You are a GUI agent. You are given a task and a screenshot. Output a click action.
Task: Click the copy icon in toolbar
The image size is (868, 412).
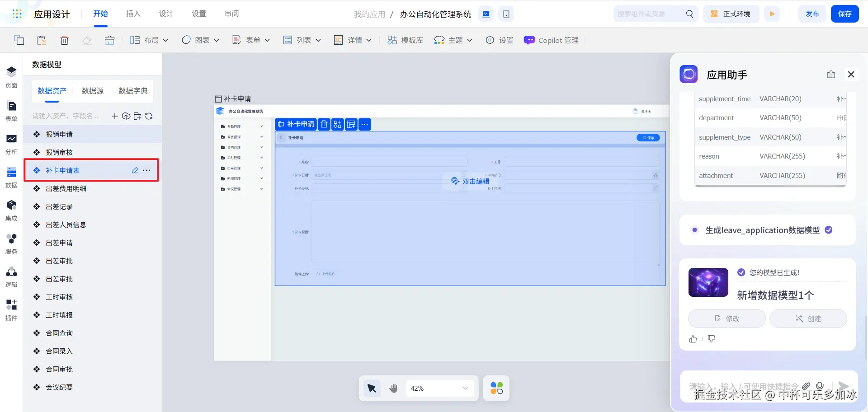point(19,40)
